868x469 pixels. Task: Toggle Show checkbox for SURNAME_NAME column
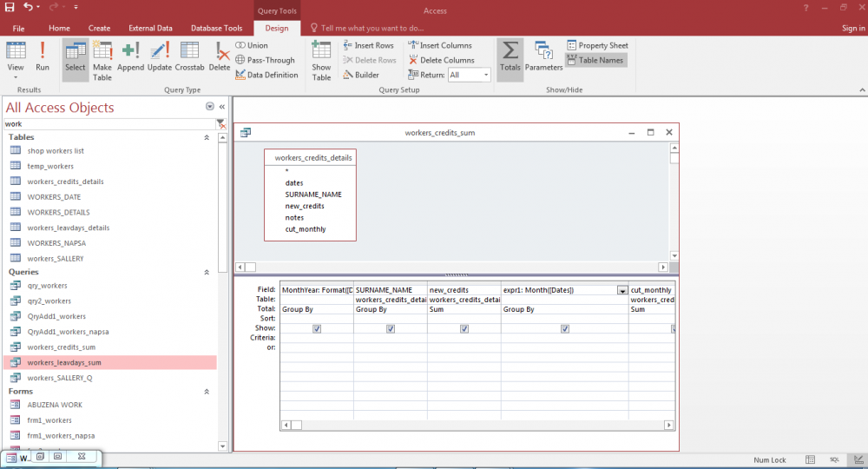391,329
